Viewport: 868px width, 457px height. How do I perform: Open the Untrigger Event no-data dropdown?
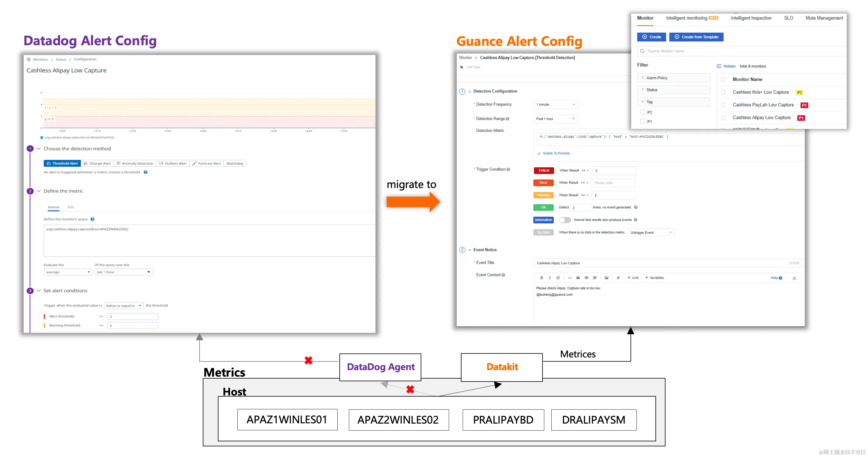click(651, 232)
